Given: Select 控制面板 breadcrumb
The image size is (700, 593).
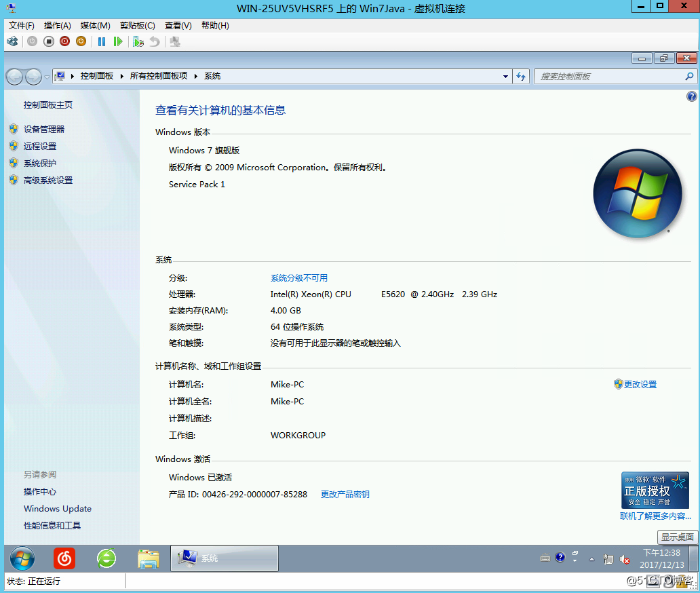Looking at the screenshot, I should point(97,76).
